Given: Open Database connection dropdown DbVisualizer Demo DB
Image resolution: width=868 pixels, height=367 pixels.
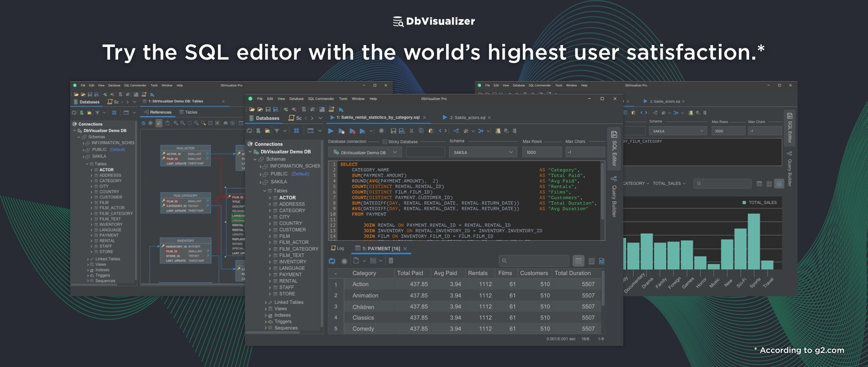Looking at the screenshot, I should pyautogui.click(x=365, y=152).
